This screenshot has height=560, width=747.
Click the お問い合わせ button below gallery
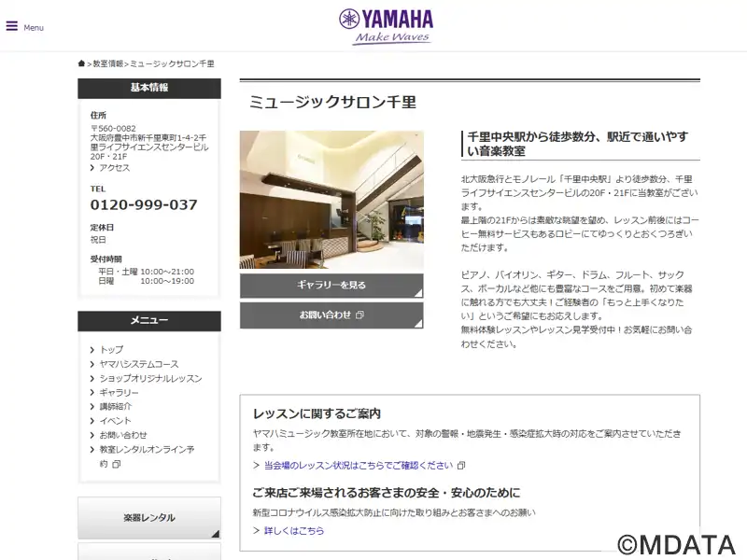point(331,315)
